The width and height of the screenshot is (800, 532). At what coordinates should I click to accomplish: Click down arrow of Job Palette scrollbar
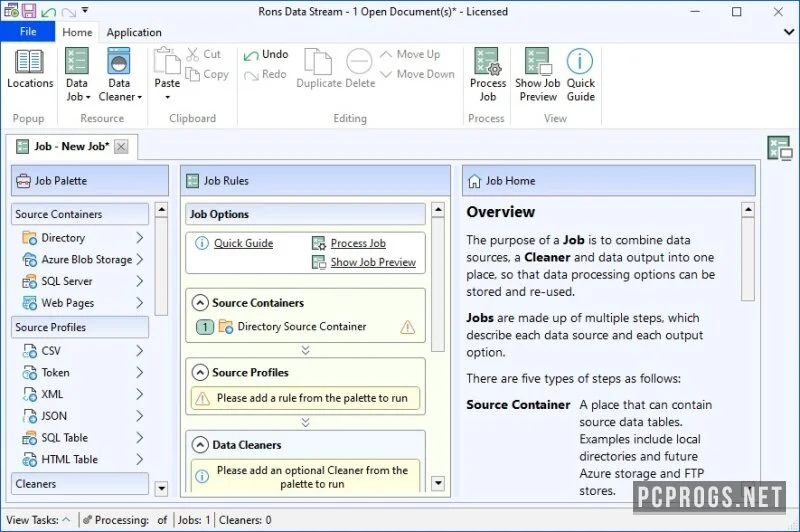161,488
